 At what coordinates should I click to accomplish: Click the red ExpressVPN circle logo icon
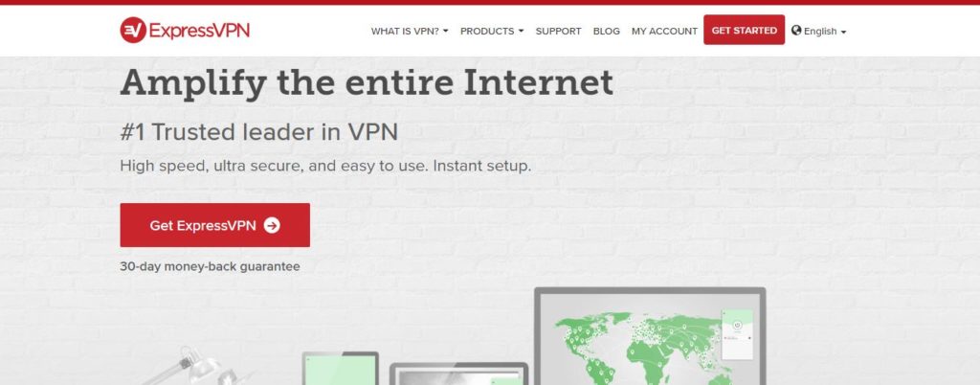133,30
